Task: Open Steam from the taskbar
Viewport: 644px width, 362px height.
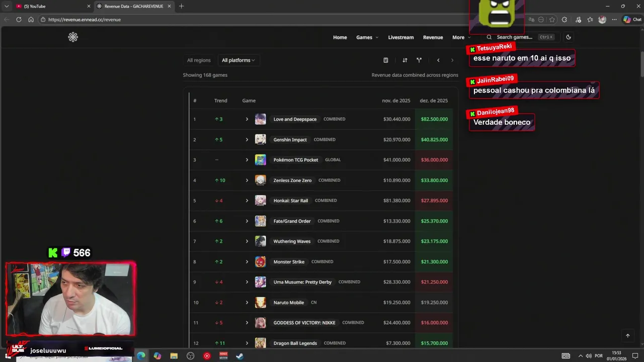Action: pos(240,356)
